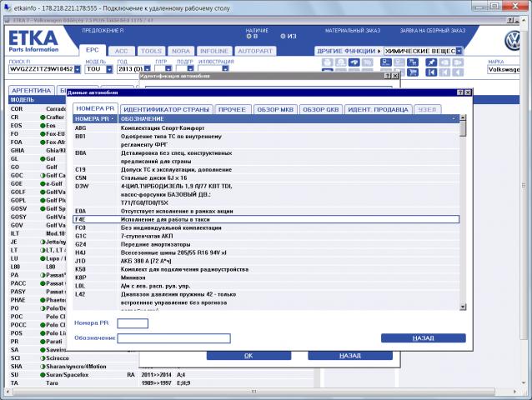Image resolution: width=532 pixels, height=400 pixels.
Task: Switch to the EPC tab
Action: click(x=92, y=50)
